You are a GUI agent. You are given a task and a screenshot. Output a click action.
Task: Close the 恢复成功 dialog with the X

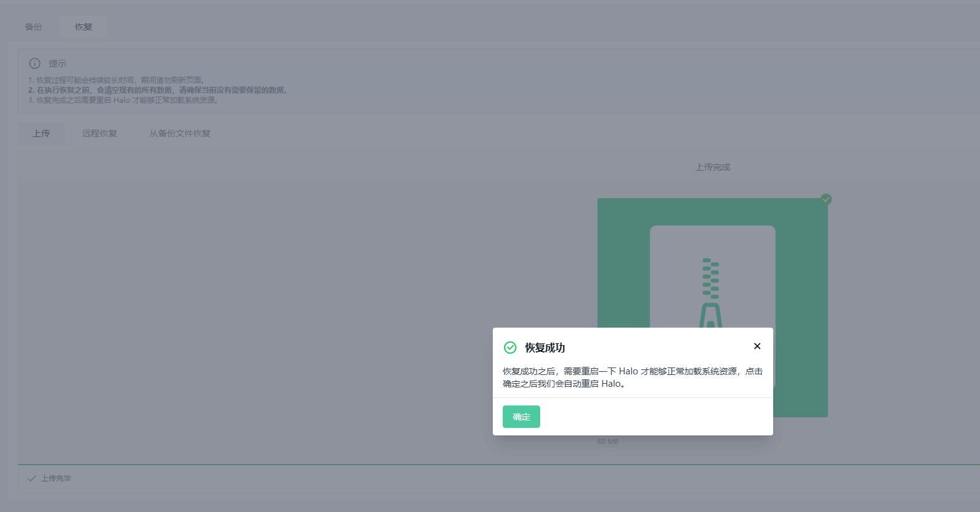click(757, 346)
